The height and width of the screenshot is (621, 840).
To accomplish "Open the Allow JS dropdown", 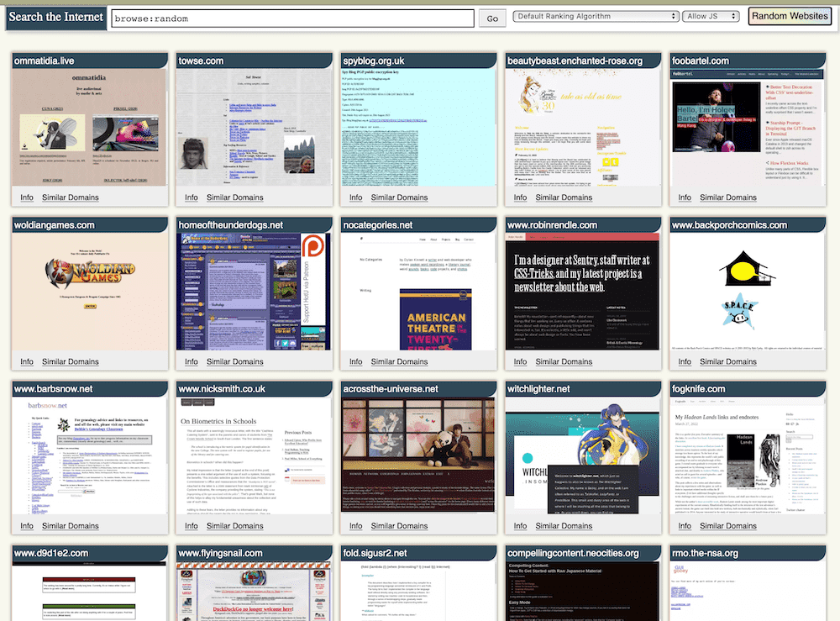I will tap(711, 16).
